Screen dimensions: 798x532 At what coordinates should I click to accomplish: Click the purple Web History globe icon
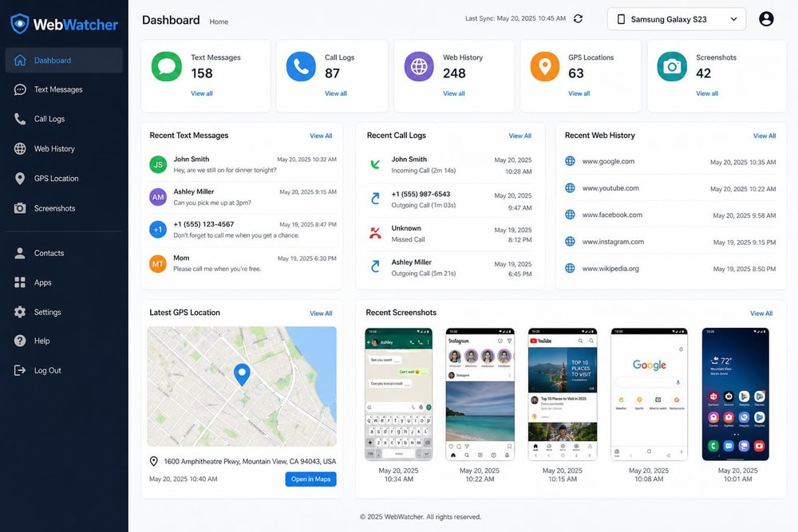[x=419, y=67]
